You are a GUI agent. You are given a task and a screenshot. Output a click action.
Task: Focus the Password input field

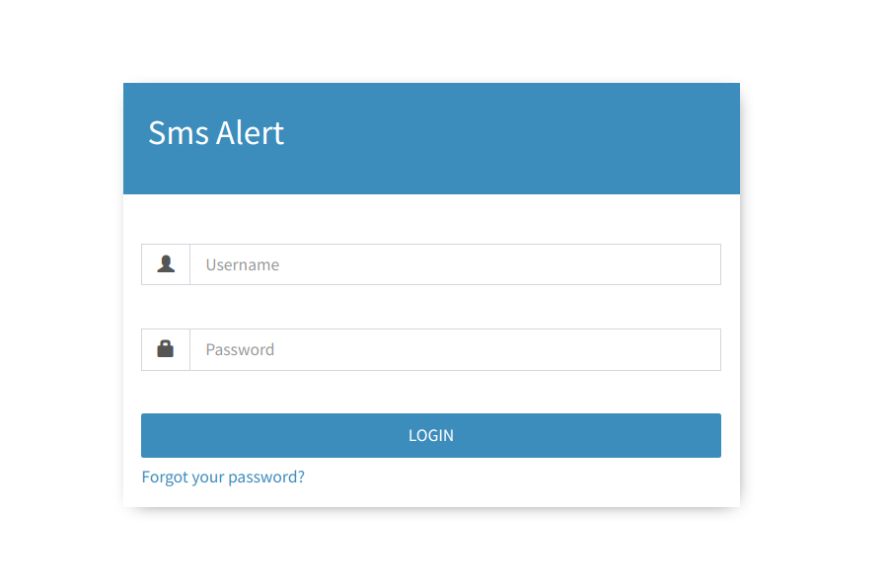tap(455, 349)
